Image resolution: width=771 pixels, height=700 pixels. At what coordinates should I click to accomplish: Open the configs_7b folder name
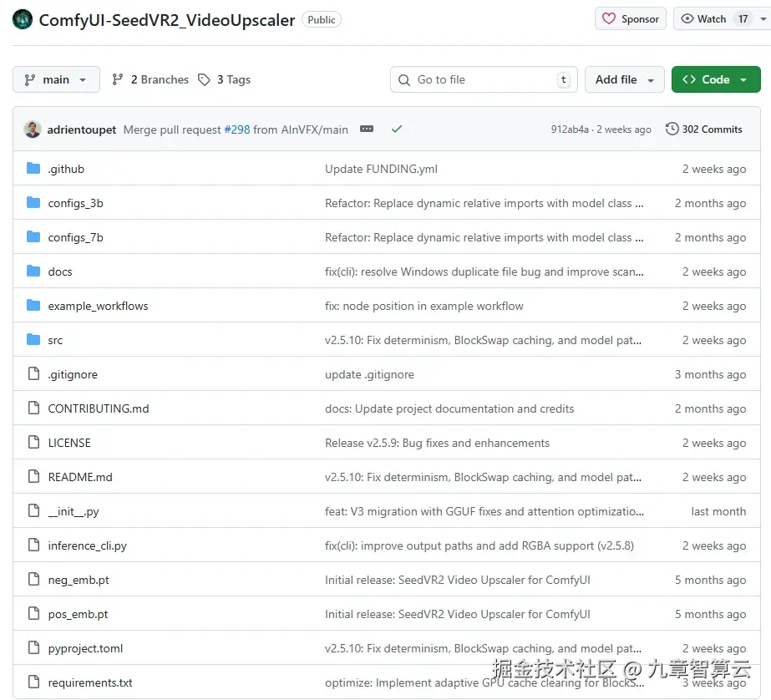(76, 238)
